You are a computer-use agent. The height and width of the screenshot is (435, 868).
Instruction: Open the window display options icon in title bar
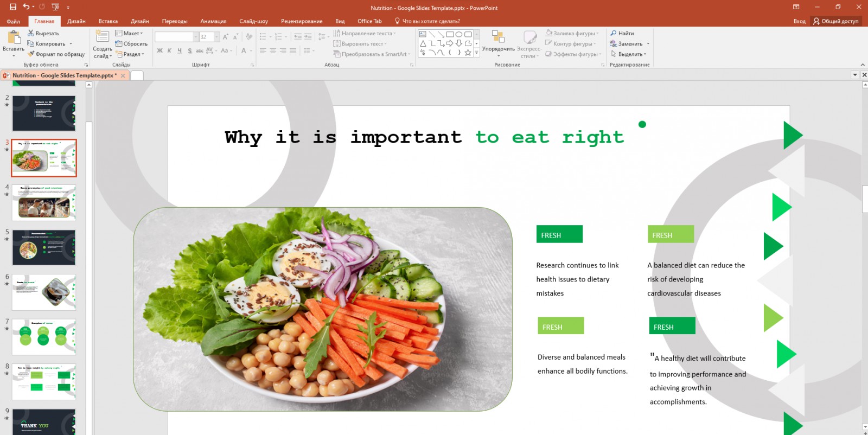pos(796,7)
